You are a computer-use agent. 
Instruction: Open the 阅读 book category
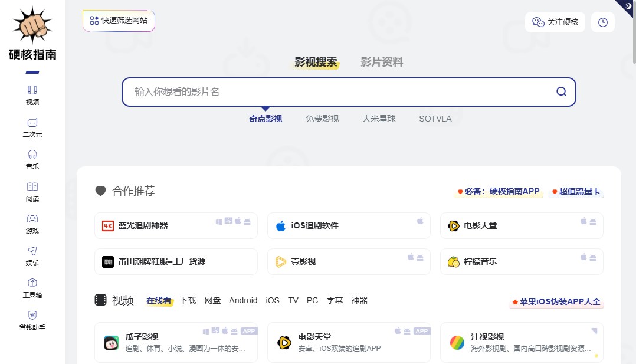32,192
